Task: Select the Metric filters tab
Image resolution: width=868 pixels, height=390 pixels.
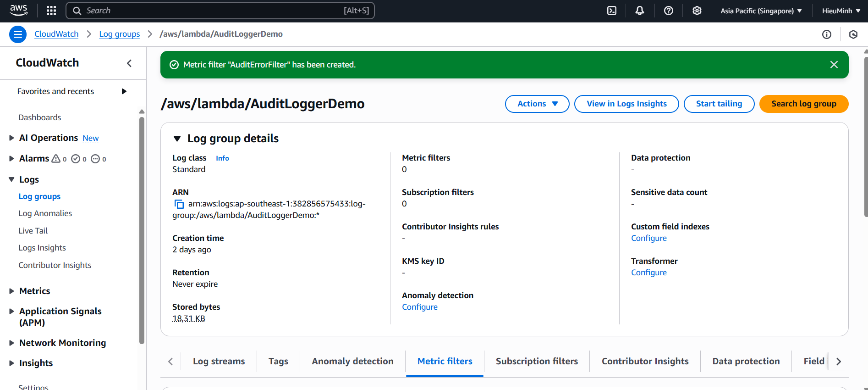Action: pyautogui.click(x=445, y=361)
